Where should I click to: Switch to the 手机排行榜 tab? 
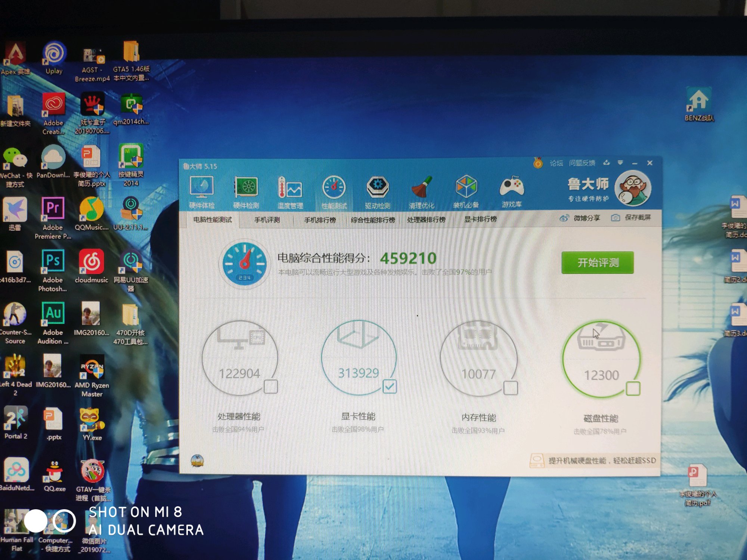tap(320, 220)
